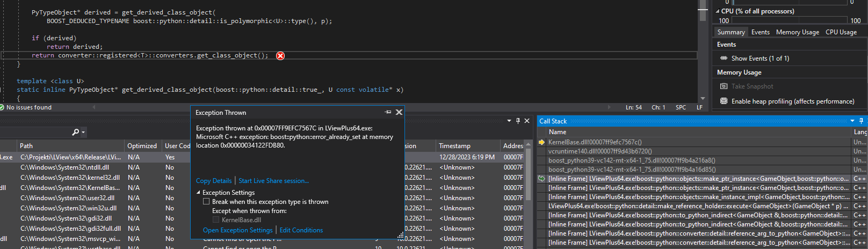Screen dimensions: 868x249
Task: Select the boost_python39 frame ending 216a8()
Action: point(703,160)
